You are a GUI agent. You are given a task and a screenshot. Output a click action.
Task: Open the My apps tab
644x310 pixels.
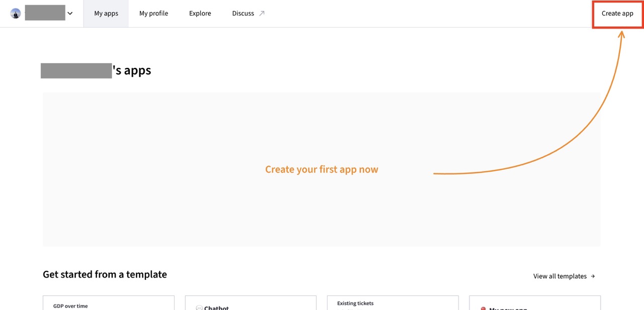[106, 14]
